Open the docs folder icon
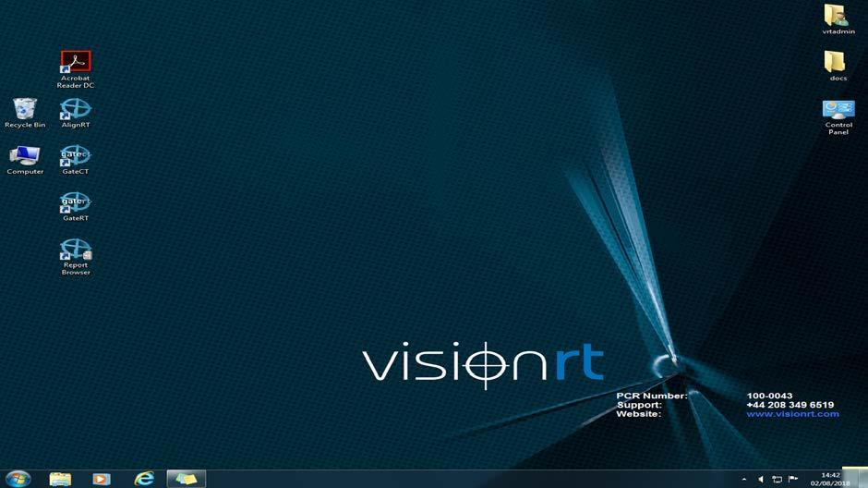Screen dimensions: 868x488 click(x=838, y=66)
